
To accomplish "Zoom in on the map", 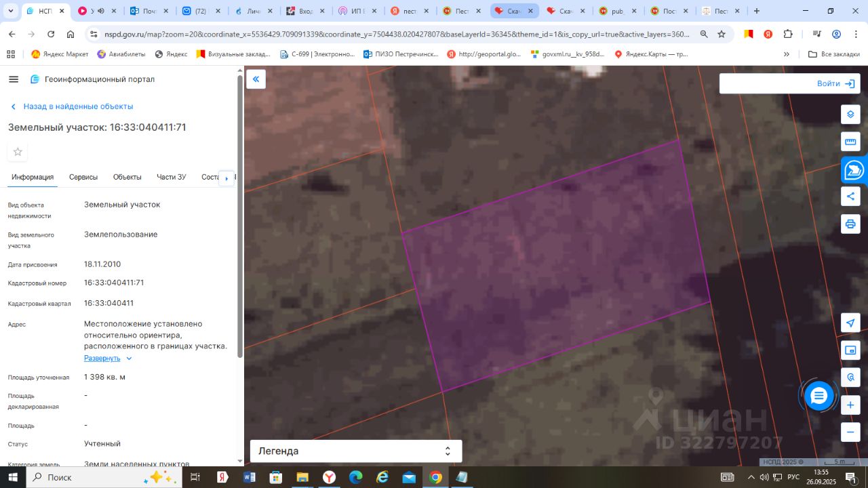I will coord(850,405).
